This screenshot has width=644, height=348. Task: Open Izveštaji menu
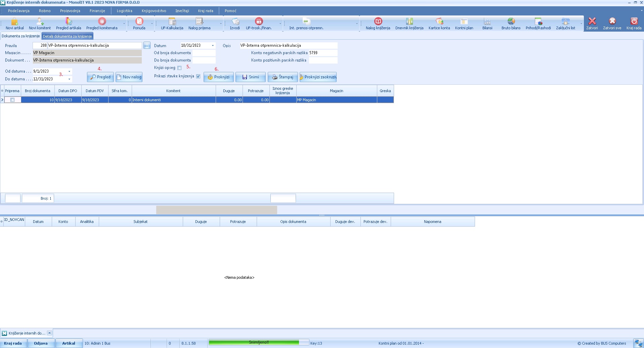[182, 11]
